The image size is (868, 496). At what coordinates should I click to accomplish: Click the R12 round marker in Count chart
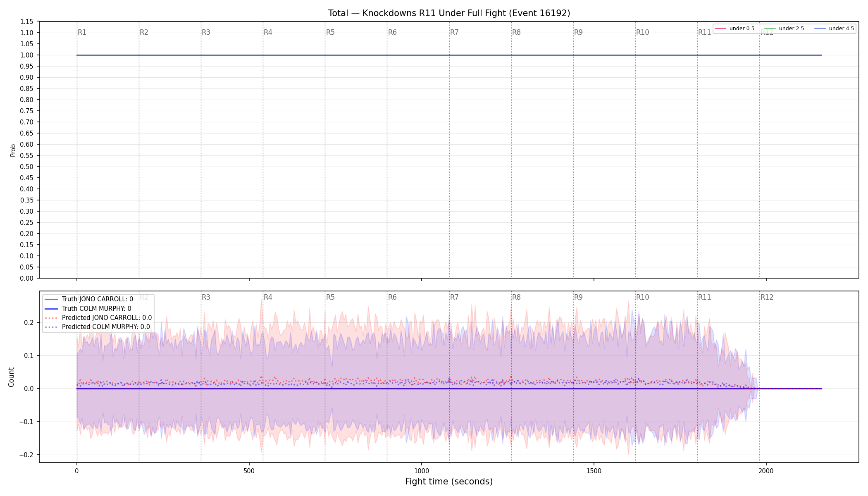767,297
